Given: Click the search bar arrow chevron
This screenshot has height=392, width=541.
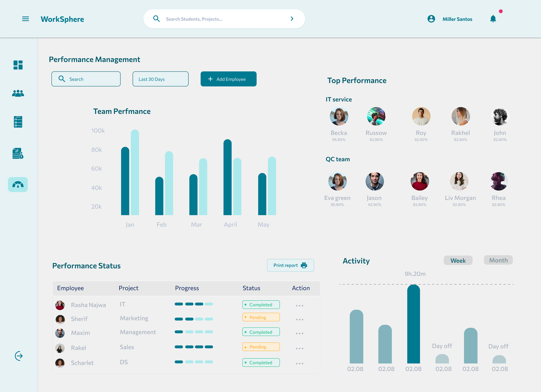Looking at the screenshot, I should (x=292, y=19).
